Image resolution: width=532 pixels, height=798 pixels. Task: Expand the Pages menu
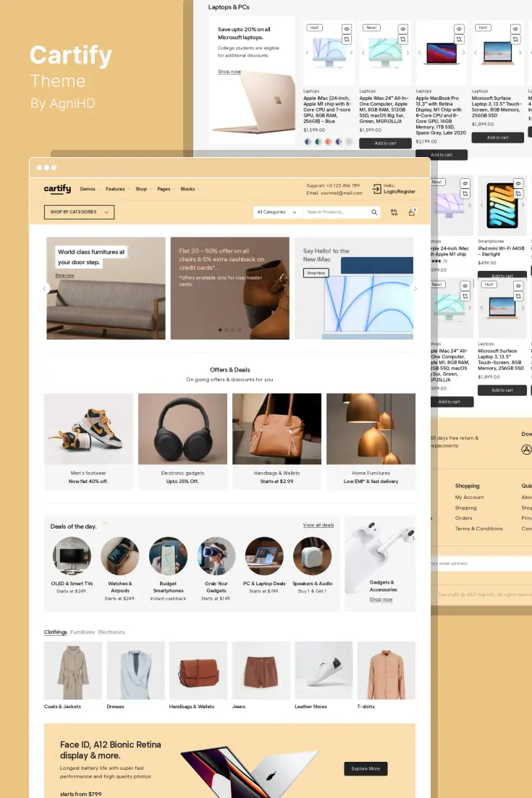coord(166,189)
